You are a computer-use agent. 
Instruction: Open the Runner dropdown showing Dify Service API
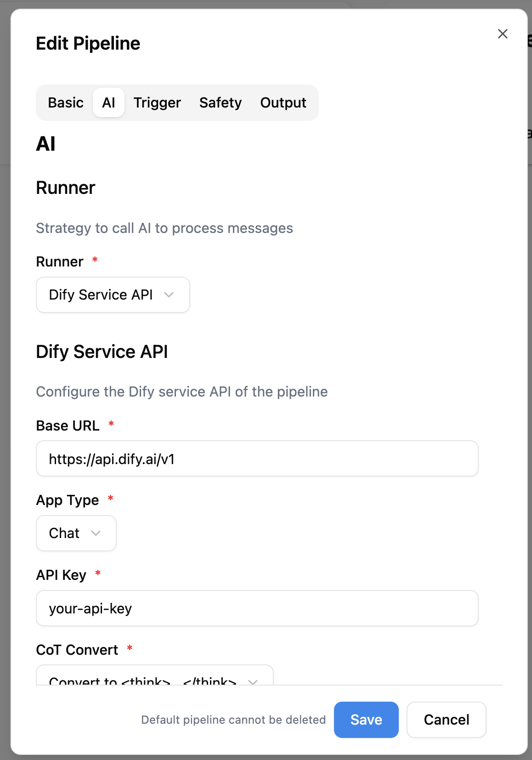(x=113, y=295)
